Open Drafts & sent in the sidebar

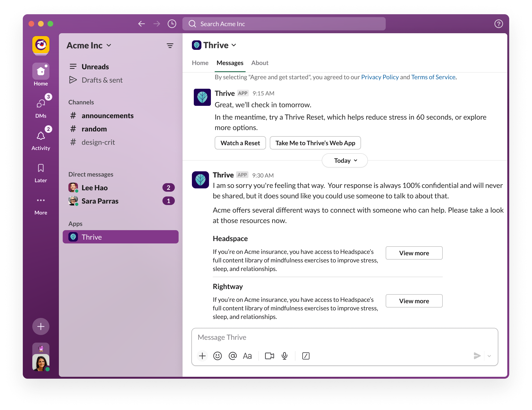(x=121, y=80)
